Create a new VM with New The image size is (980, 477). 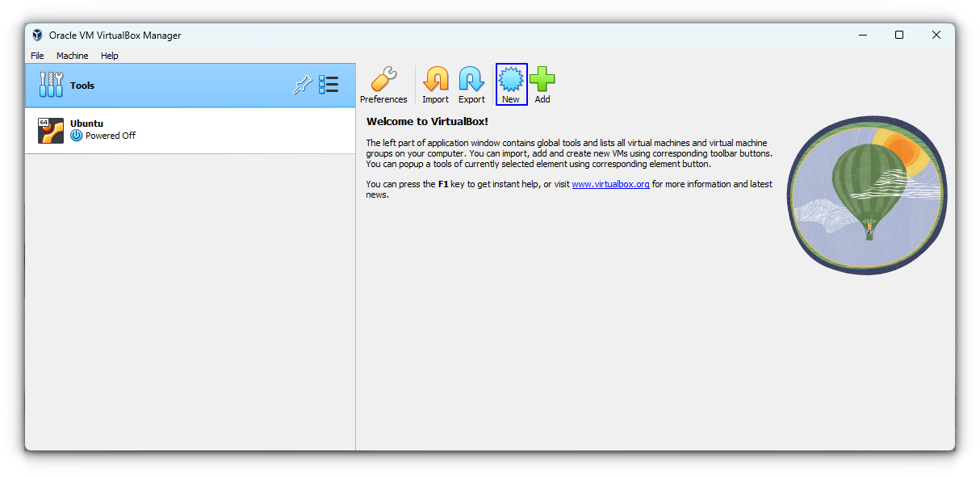[511, 85]
